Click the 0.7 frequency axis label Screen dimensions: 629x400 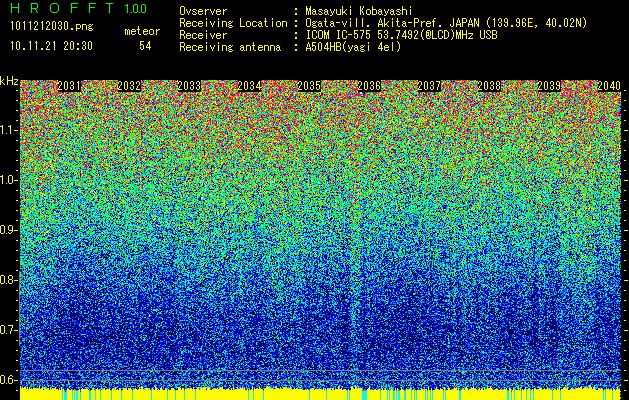[9, 330]
